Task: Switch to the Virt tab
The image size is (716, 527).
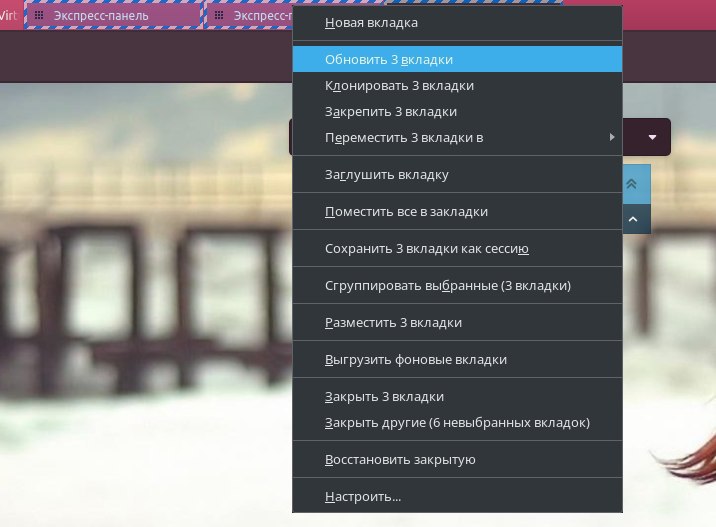Action: pyautogui.click(x=11, y=15)
